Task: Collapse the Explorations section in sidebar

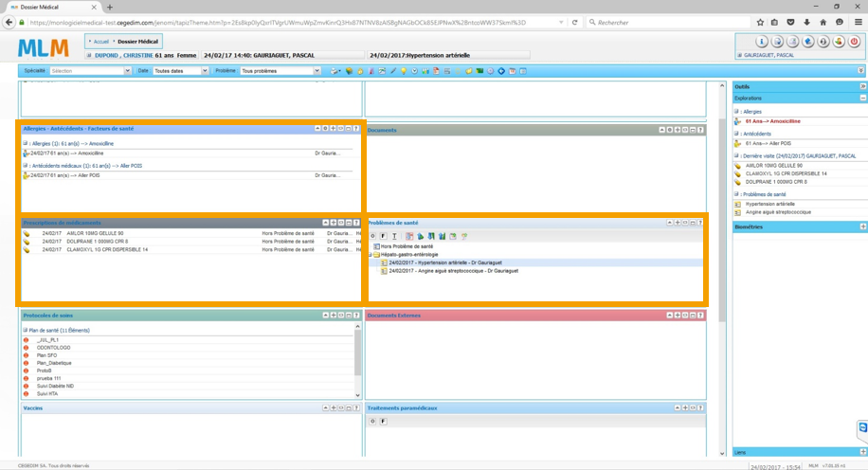Action: click(x=862, y=98)
